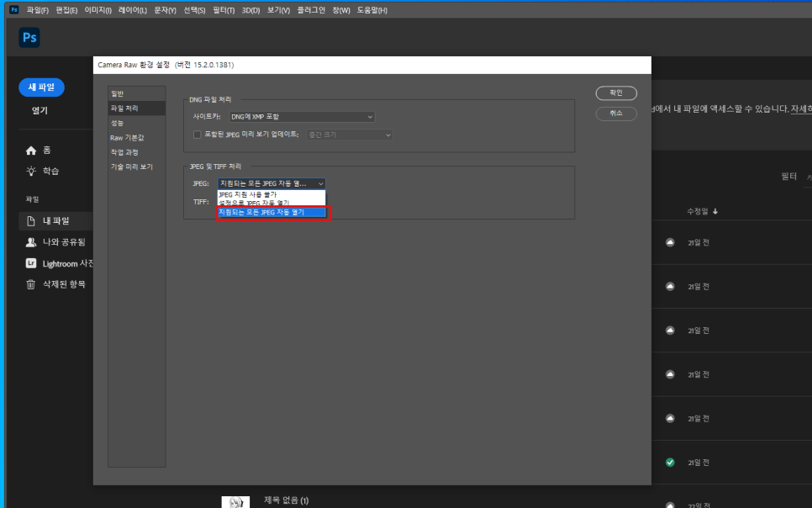Choose 지원되는 모든 JPEG 자동 열기 option
812x508 pixels.
click(272, 212)
